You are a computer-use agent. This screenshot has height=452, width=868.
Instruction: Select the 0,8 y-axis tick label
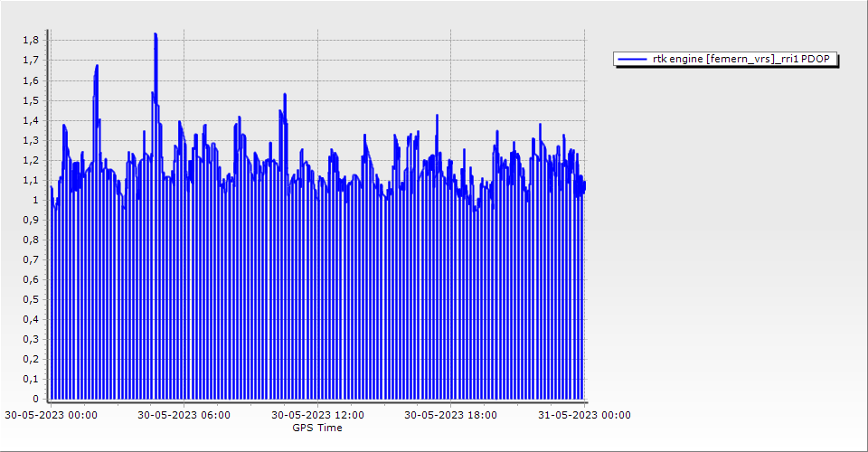(x=30, y=240)
